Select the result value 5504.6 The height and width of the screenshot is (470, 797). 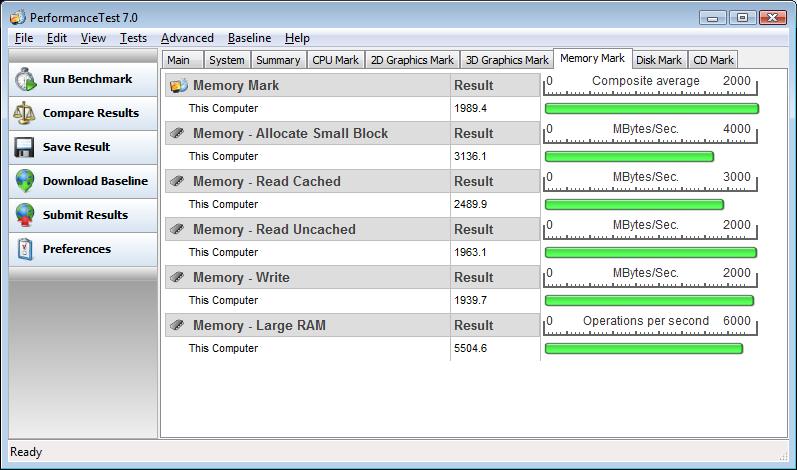(x=470, y=349)
